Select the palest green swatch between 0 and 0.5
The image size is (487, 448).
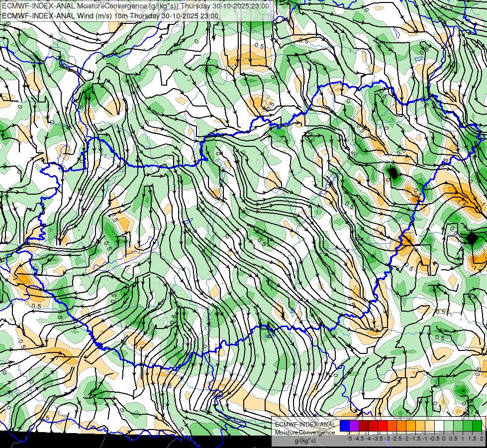click(449, 426)
